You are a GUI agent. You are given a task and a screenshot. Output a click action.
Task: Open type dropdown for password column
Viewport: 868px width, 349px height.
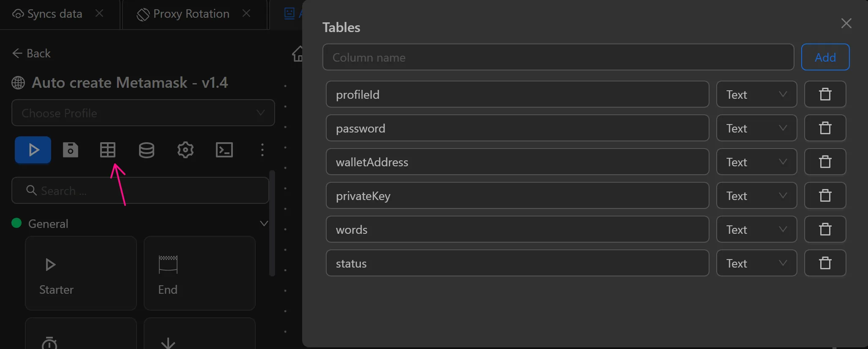coord(756,128)
